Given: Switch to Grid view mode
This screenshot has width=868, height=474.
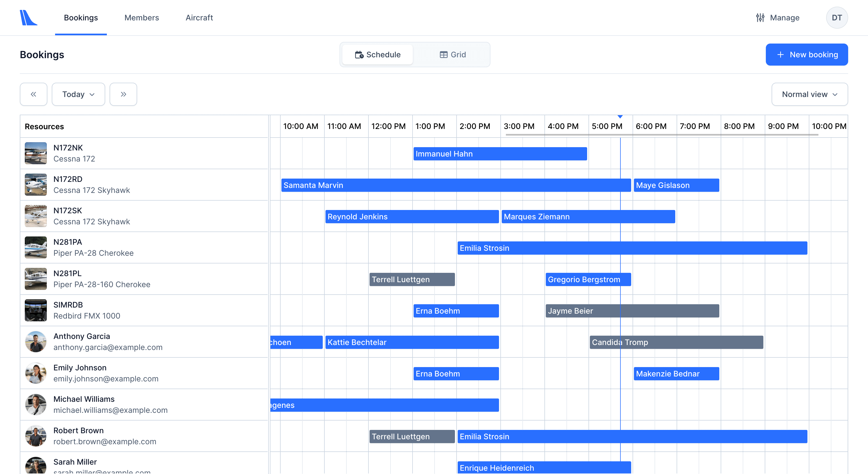Looking at the screenshot, I should [x=452, y=54].
